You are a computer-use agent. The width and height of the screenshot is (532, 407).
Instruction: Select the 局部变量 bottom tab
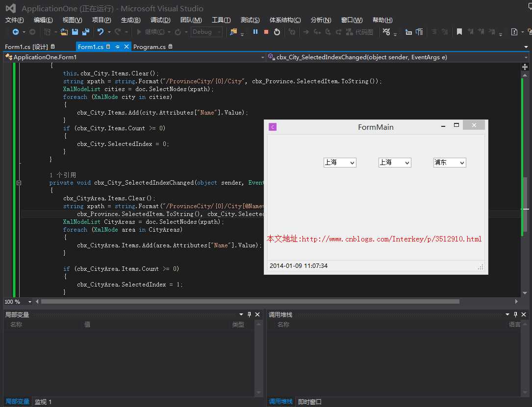pos(17,402)
